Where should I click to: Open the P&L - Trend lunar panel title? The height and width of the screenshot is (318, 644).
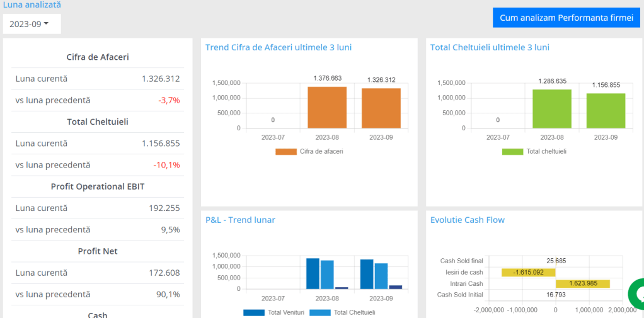pyautogui.click(x=240, y=220)
